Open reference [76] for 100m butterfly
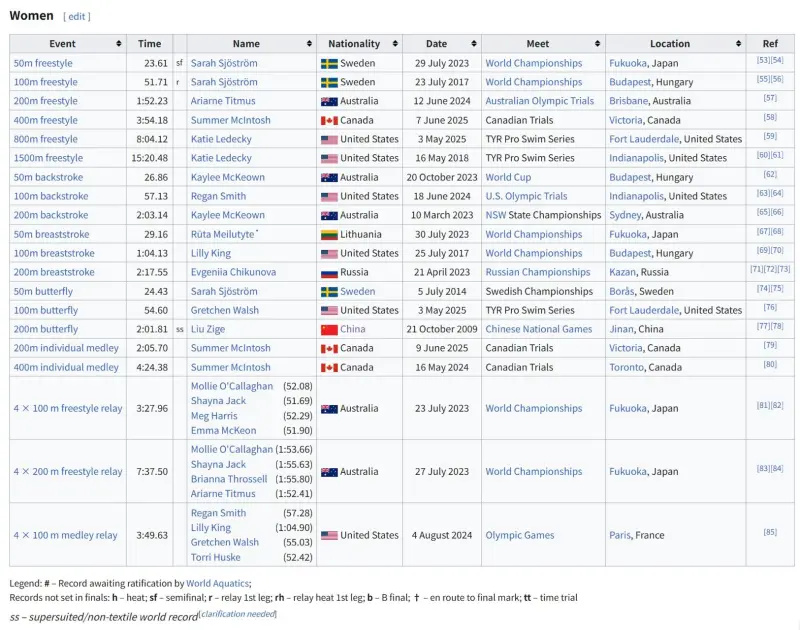Image resolution: width=800 pixels, height=630 pixels. pyautogui.click(x=770, y=308)
